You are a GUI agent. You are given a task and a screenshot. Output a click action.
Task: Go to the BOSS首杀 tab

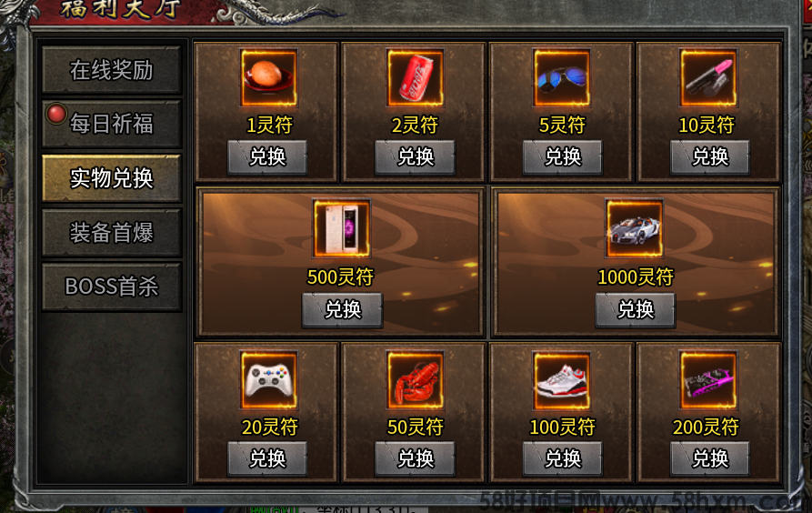point(111,287)
